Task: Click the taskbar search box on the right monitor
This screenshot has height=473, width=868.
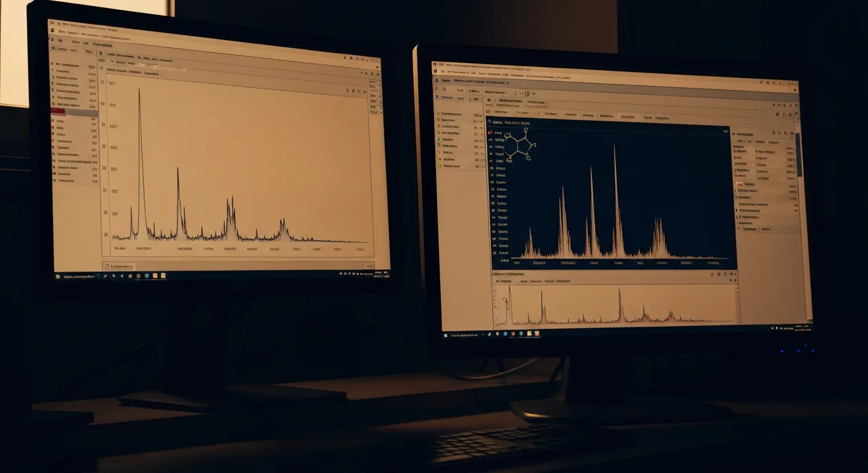Action: point(465,335)
